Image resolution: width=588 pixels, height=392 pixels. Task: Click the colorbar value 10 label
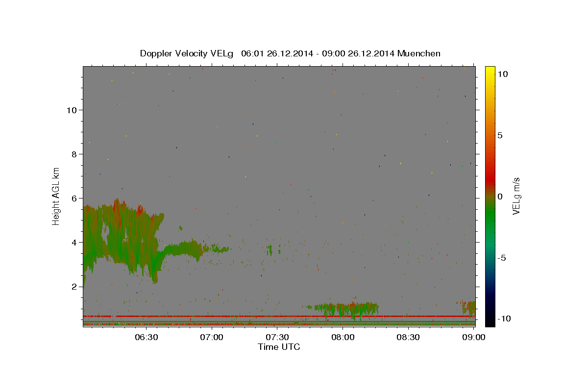click(x=502, y=73)
